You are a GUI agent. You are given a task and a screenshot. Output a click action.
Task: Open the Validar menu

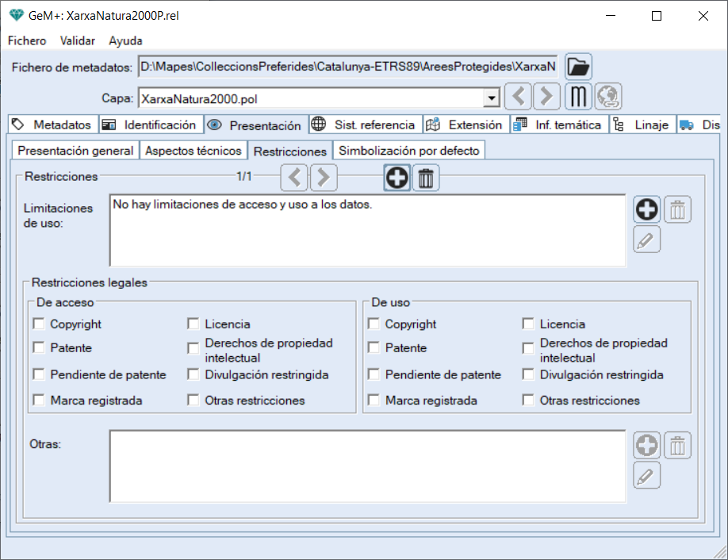78,40
